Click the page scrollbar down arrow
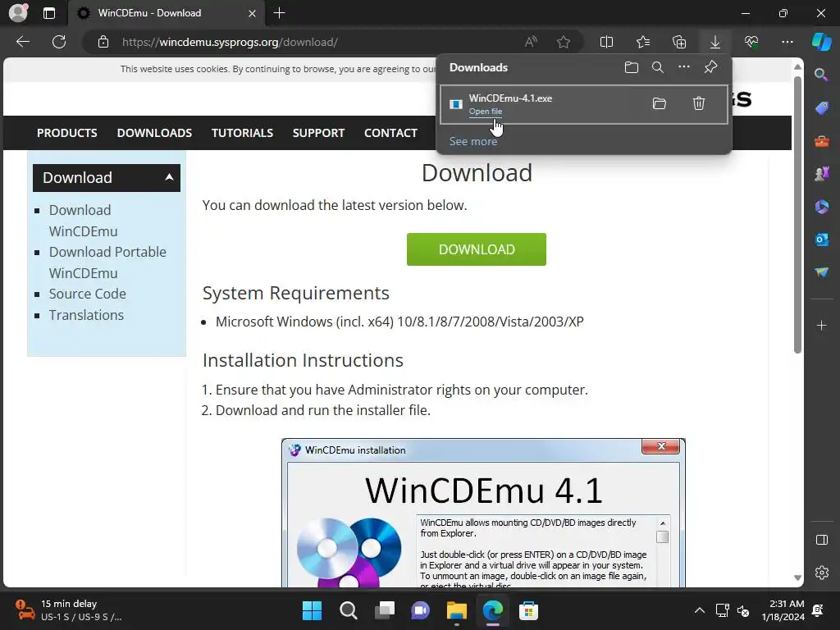Viewport: 840px width, 630px height. tap(797, 577)
